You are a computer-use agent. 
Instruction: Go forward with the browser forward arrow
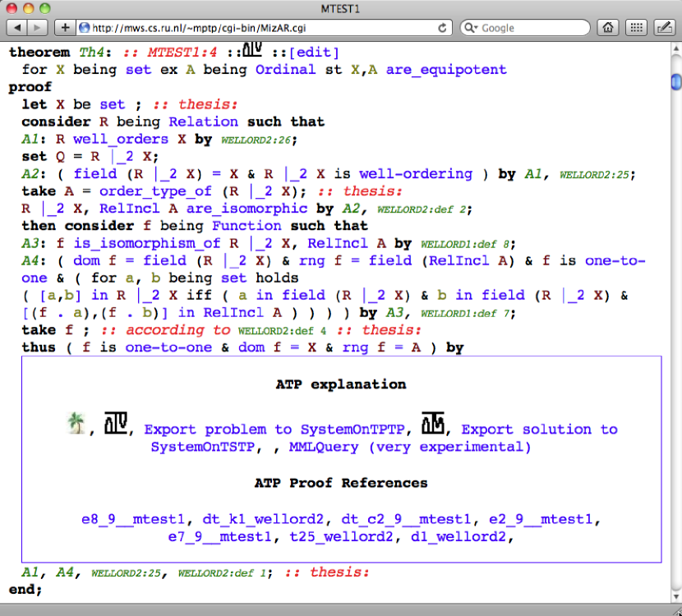coord(38,28)
